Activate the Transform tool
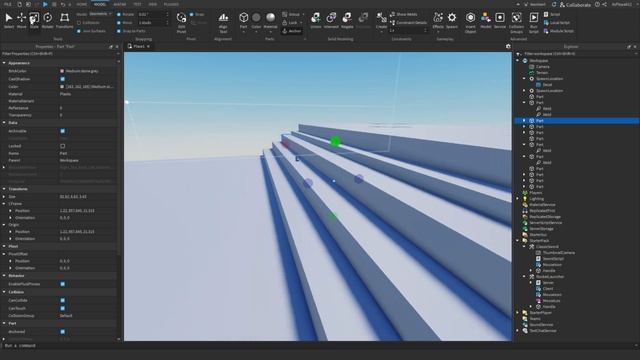 64,20
